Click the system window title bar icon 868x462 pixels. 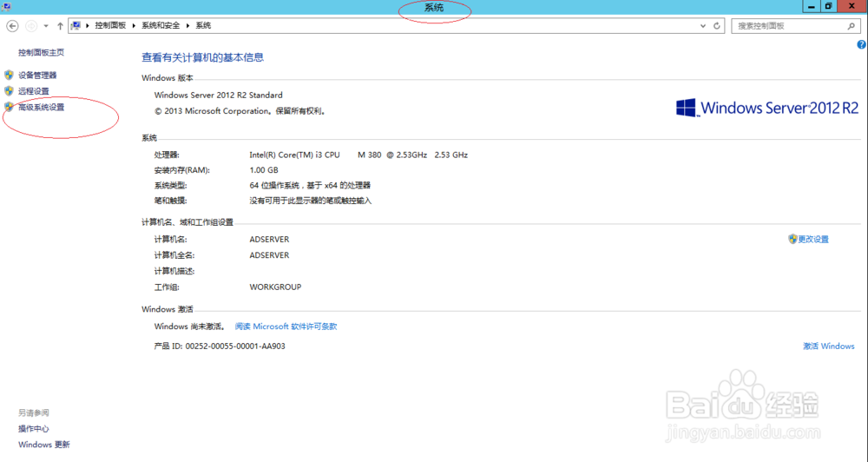click(x=5, y=7)
